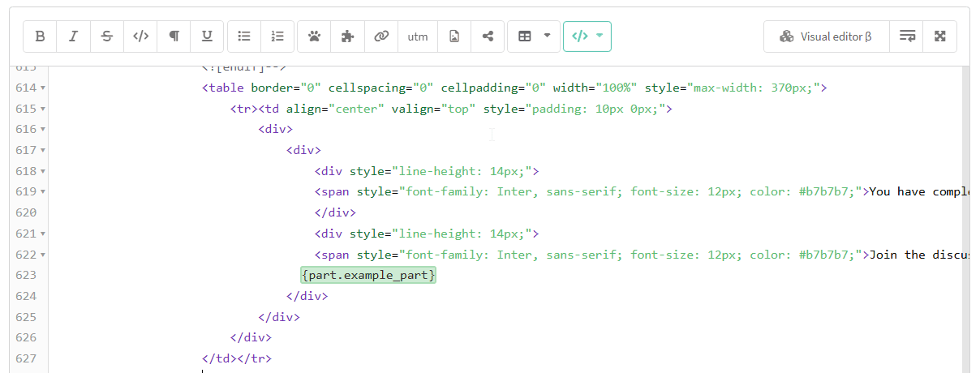Insert a hyperlink

coord(381,36)
